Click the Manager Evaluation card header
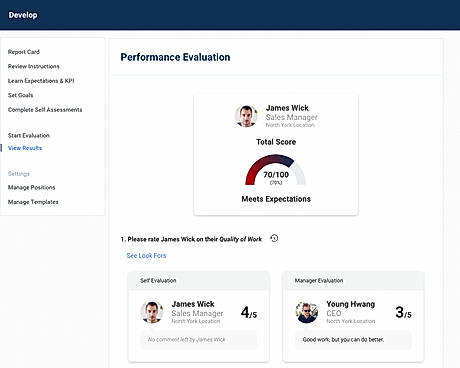Screen dimensions: 460x368 (x=353, y=281)
